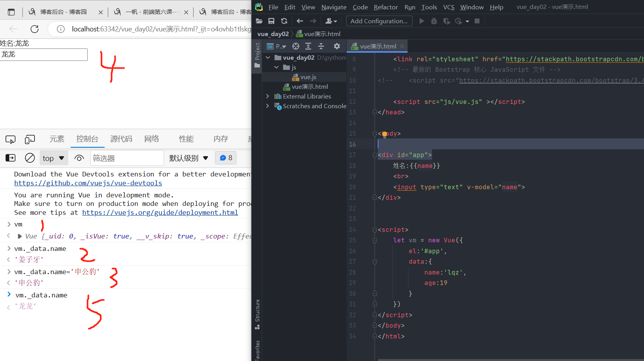Click the inspect element picker icon

(x=10, y=139)
